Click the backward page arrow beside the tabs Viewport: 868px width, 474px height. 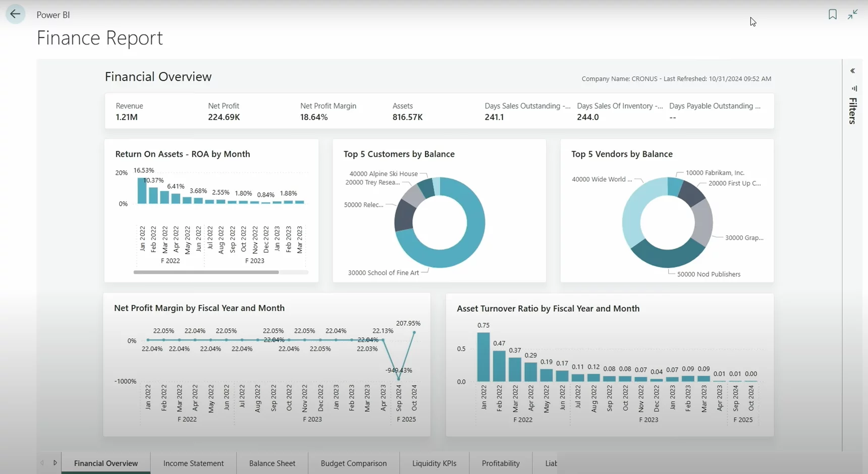click(42, 462)
